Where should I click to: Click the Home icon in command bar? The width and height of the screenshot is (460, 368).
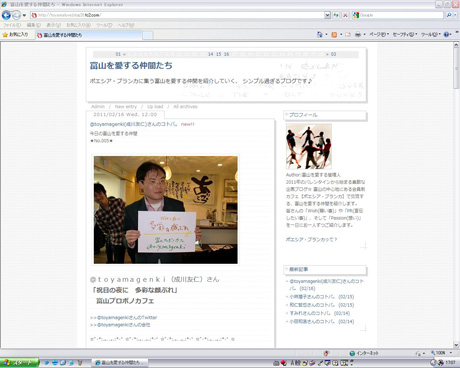click(320, 34)
